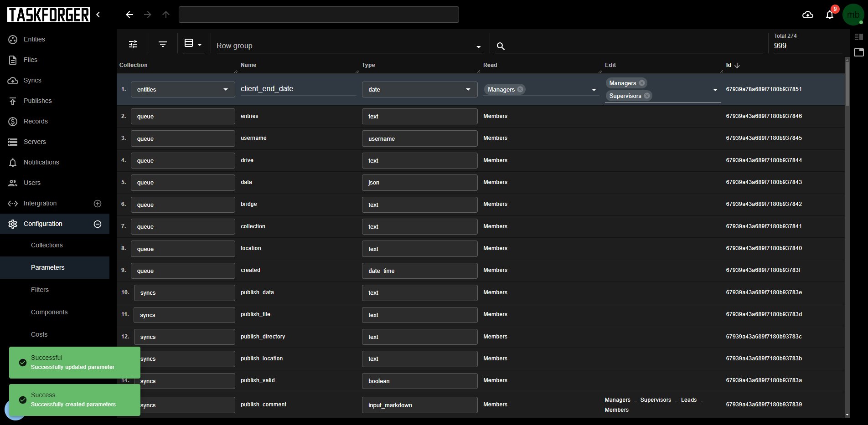This screenshot has width=868, height=425.
Task: Sort by the Collection column header
Action: (133, 65)
